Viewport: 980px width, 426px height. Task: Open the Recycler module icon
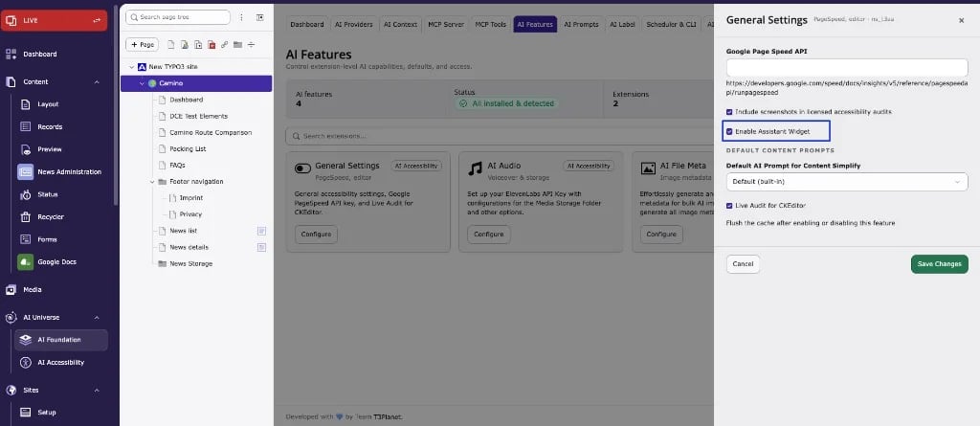click(x=26, y=217)
